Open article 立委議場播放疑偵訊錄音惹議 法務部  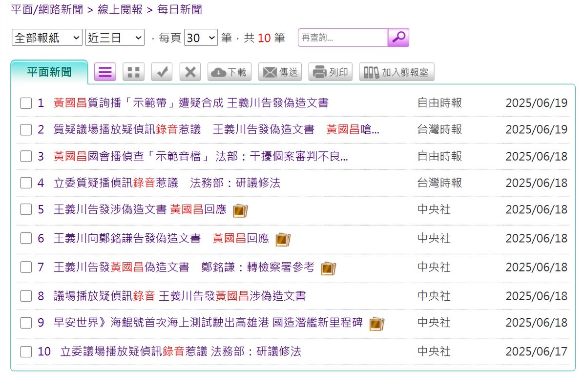tap(181, 352)
